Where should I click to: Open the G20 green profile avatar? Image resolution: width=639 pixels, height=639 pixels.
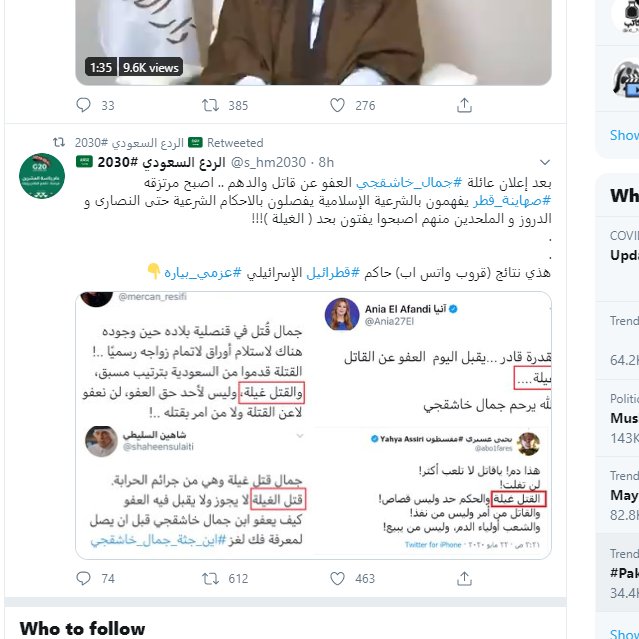point(42,176)
